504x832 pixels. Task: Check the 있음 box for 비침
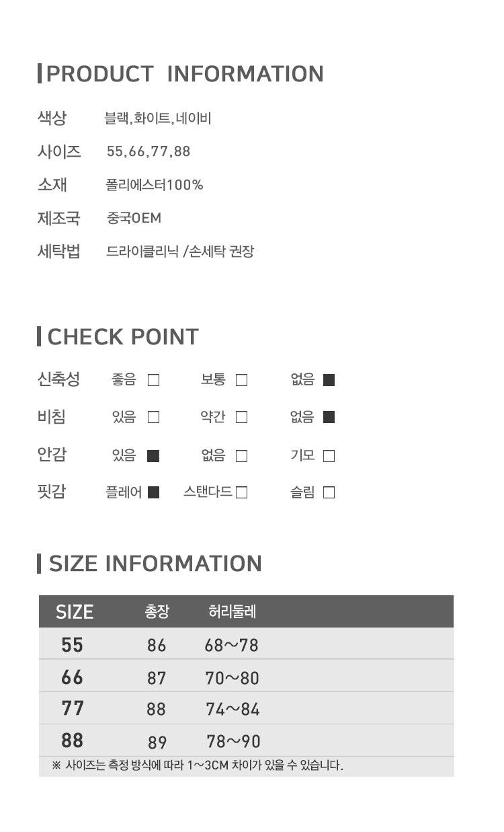coord(153,417)
